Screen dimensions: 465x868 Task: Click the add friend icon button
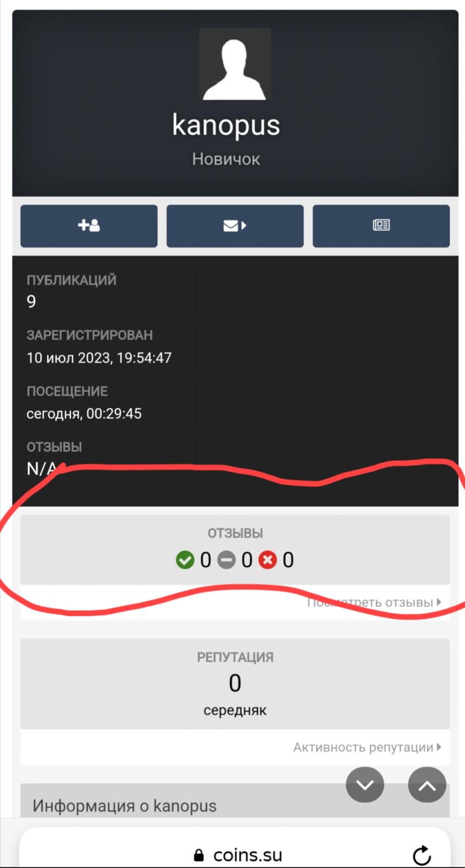(x=89, y=226)
